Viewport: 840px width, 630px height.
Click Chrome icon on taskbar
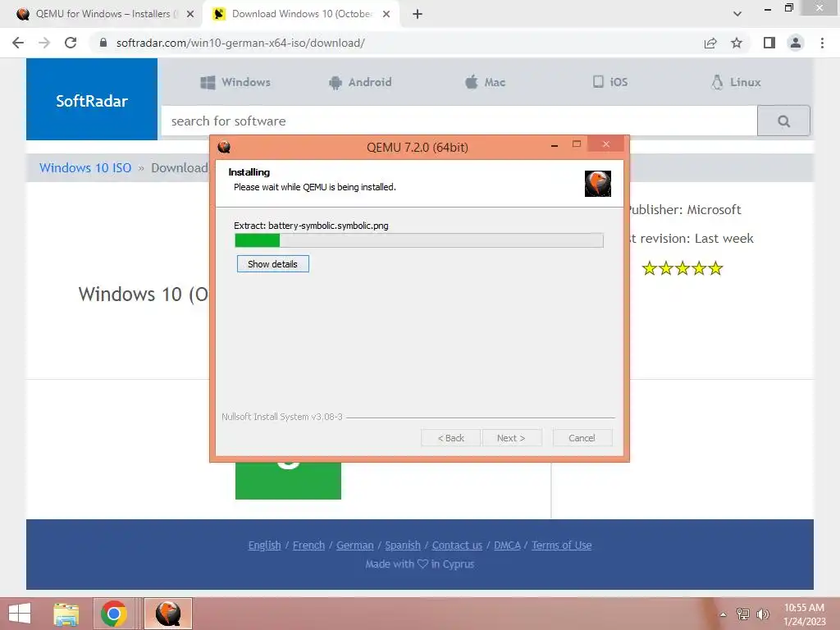113,614
